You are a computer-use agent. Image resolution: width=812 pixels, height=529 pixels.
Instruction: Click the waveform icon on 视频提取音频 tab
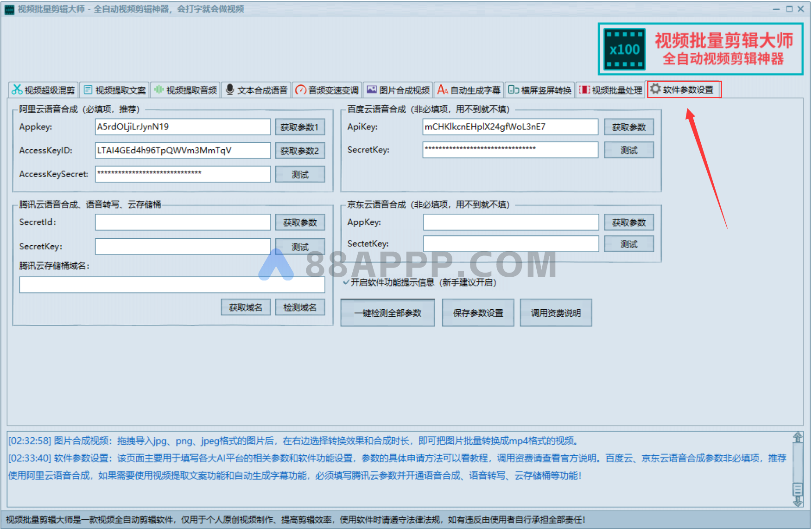coord(159,89)
